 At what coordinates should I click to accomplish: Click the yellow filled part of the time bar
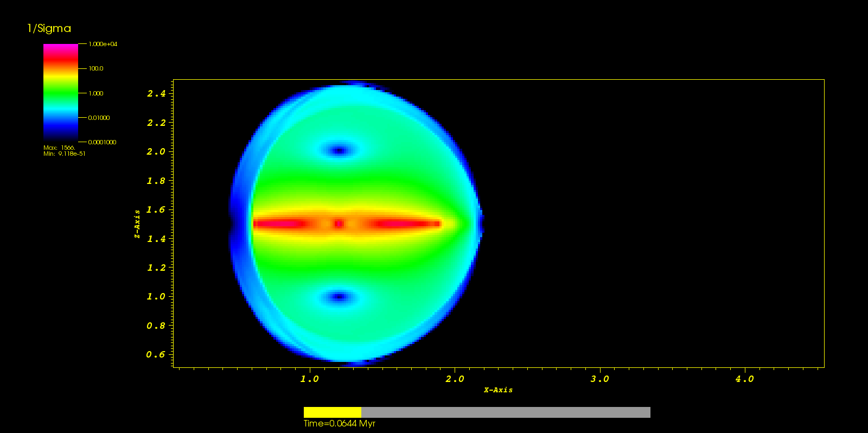pos(332,412)
